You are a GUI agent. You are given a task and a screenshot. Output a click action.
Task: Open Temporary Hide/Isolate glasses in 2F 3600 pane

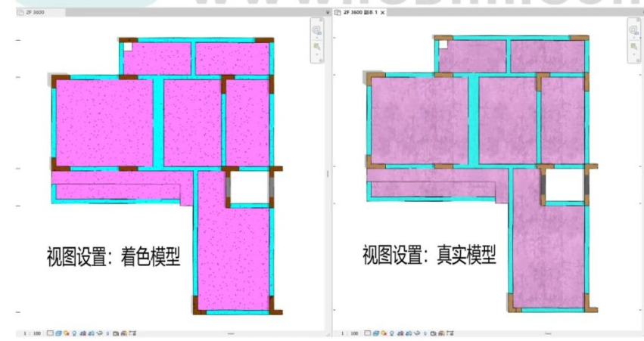point(99,333)
